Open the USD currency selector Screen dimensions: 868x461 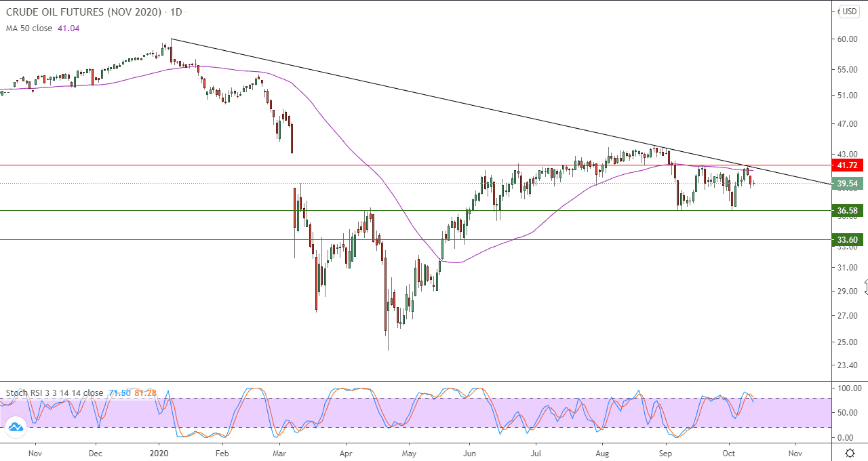pyautogui.click(x=850, y=12)
